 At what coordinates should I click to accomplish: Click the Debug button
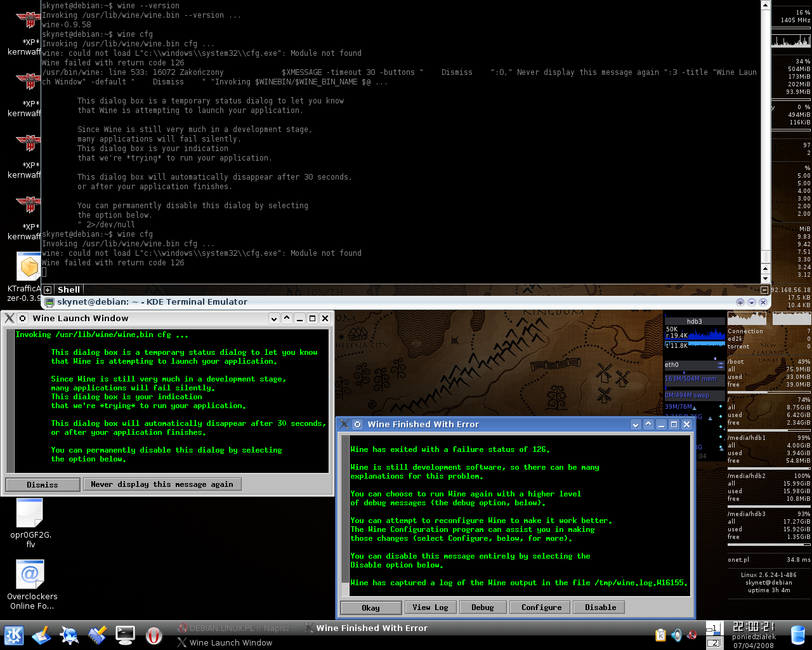point(482,607)
